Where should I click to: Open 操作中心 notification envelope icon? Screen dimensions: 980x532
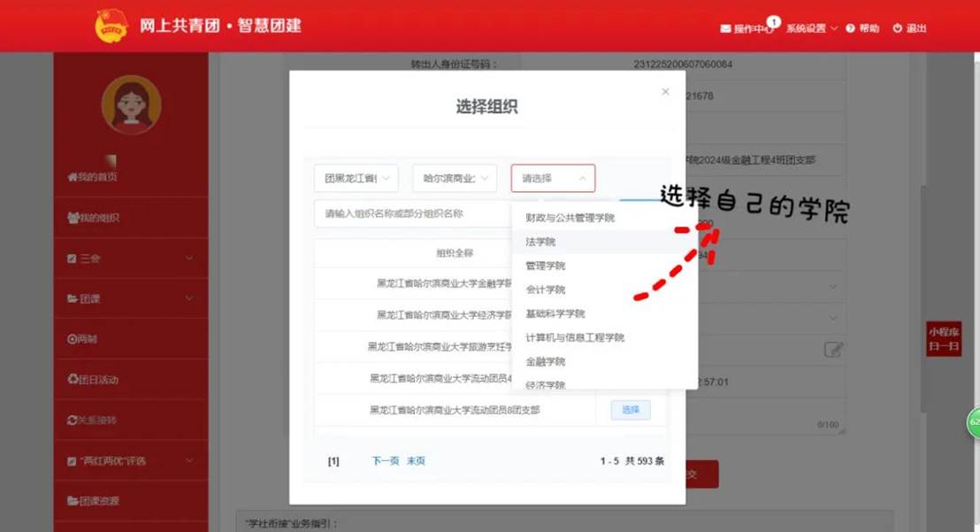(x=726, y=28)
